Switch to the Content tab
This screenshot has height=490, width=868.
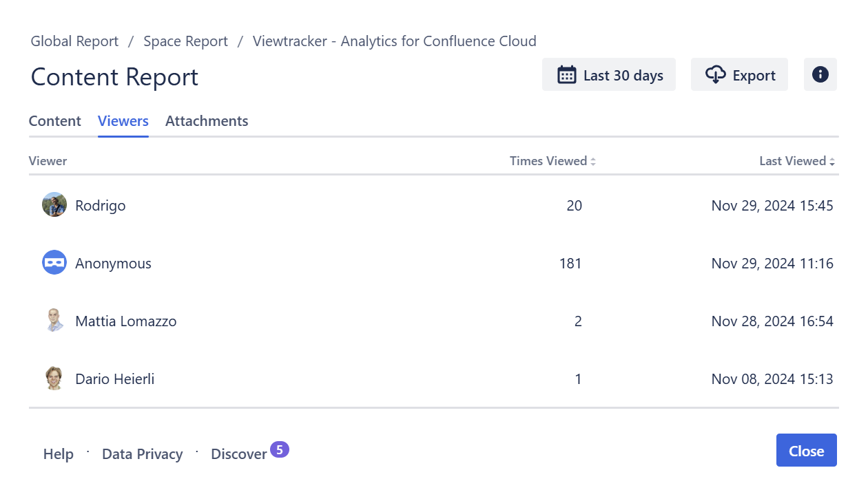55,121
